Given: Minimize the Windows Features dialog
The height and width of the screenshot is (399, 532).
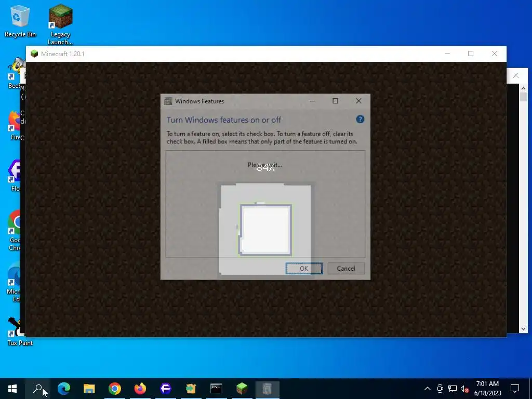Looking at the screenshot, I should click(x=312, y=101).
